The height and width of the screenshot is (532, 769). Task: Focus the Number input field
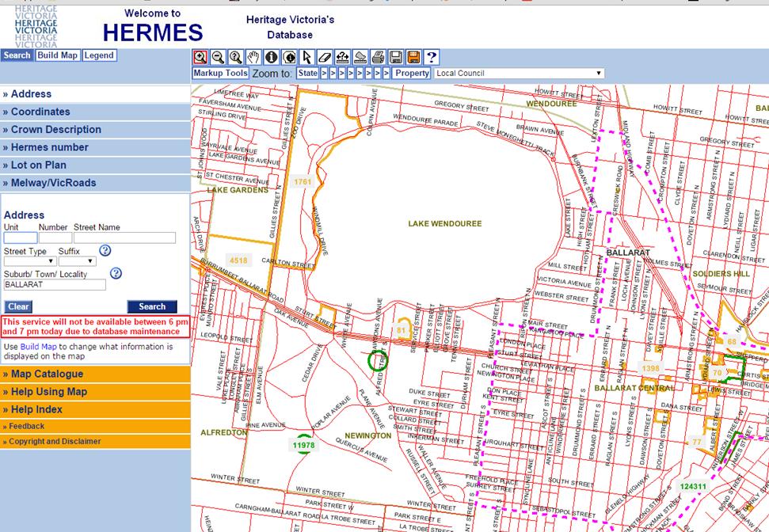(55, 238)
